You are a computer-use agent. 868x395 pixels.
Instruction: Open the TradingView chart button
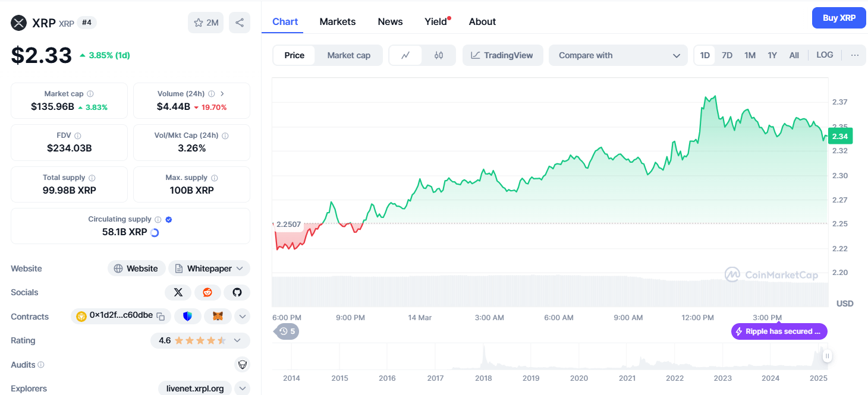tap(502, 55)
